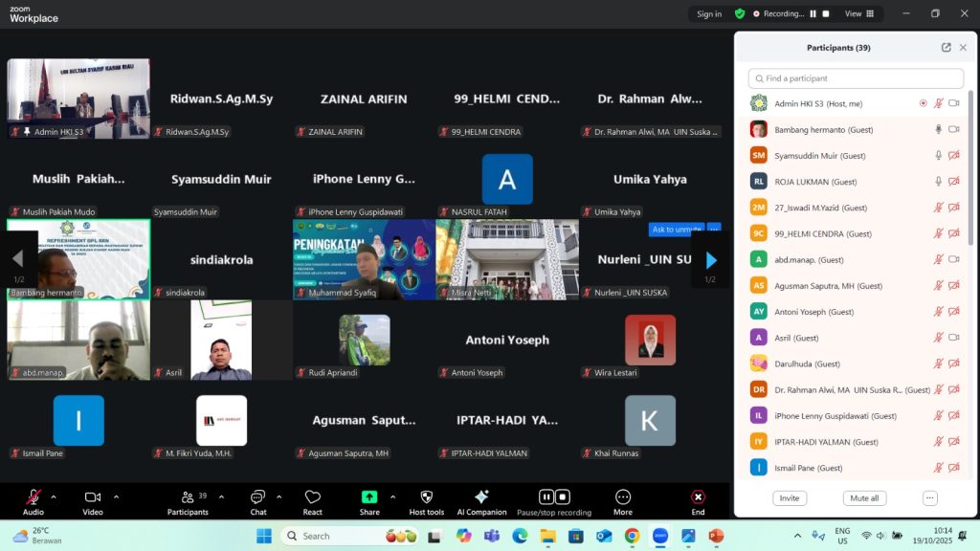The image size is (980, 551).
Task: Toggle Bambang hermanto's microphone in participant list
Action: point(938,129)
